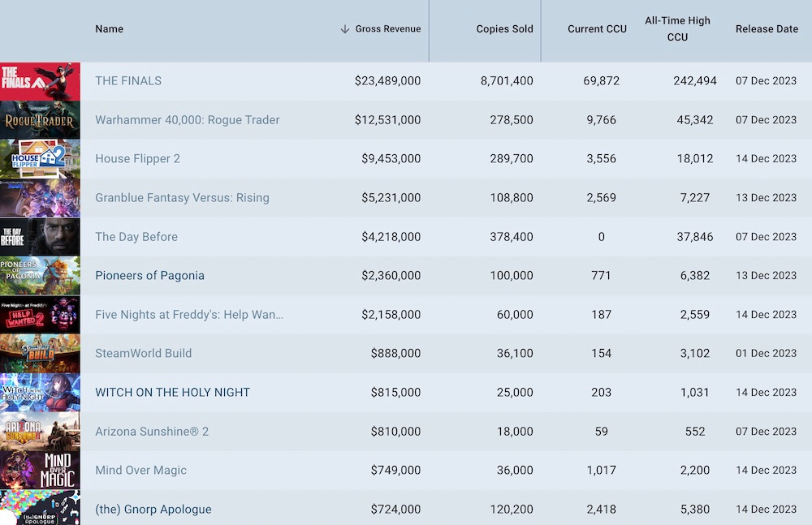
Task: Select the $2,158,000 revenue cell
Action: tap(391, 315)
